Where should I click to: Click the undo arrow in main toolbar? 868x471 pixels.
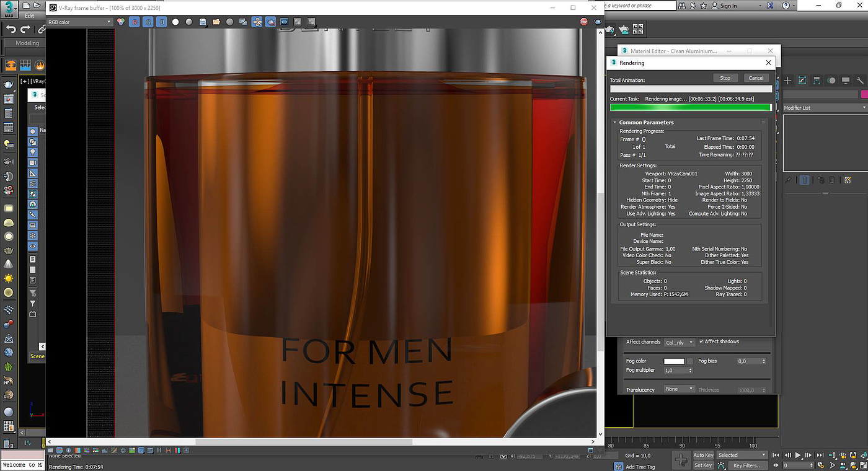coord(11,29)
